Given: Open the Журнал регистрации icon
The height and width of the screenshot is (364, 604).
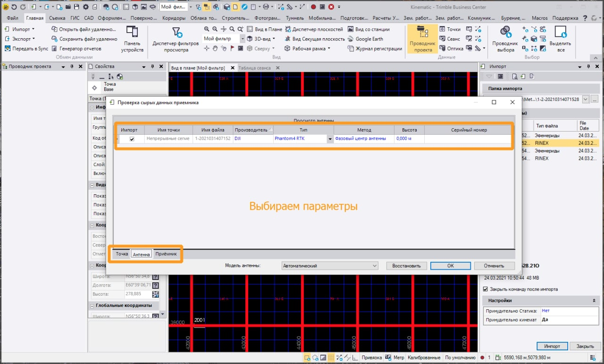Looking at the screenshot, I should coord(351,49).
